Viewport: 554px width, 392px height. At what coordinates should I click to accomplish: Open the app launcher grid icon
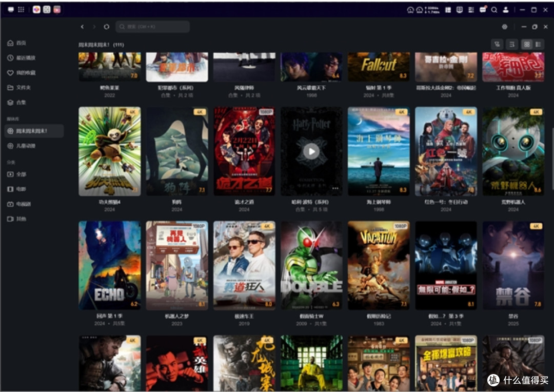[21, 10]
